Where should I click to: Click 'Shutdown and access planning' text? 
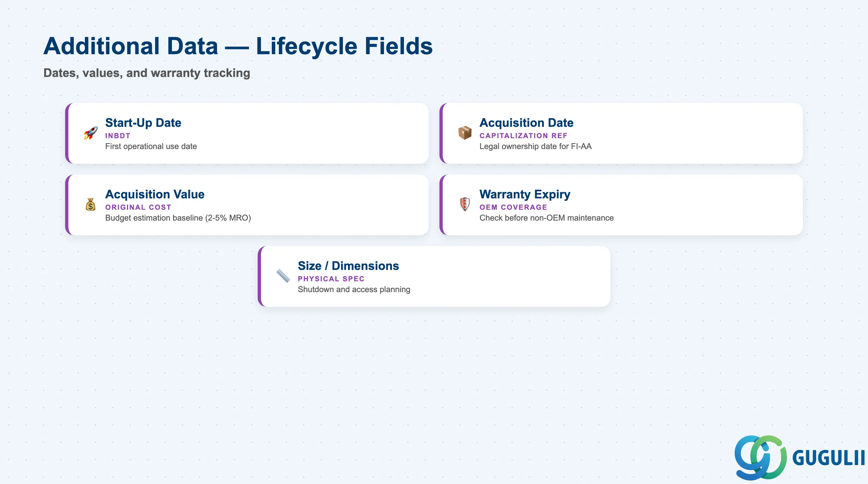[354, 289]
